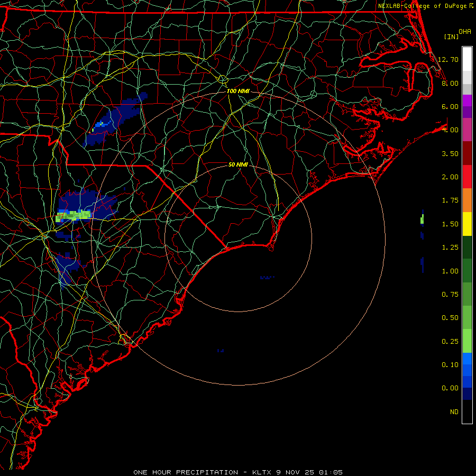This screenshot has height=476, width=476.
Task: Click the 100 NMI range ring label
Action: click(238, 91)
